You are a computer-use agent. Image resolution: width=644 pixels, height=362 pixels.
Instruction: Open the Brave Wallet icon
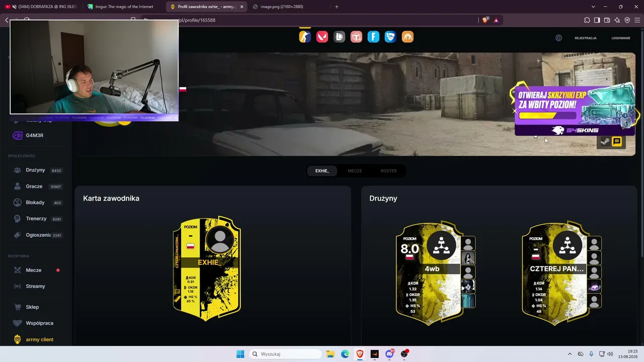(607, 20)
